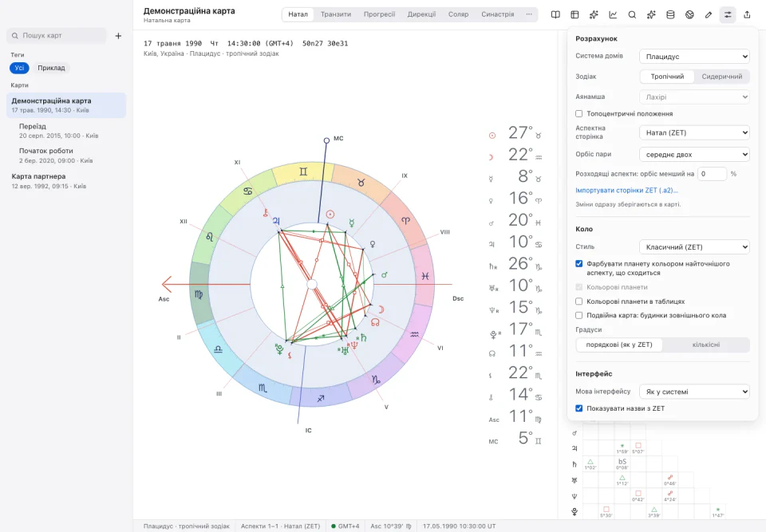This screenshot has height=532, width=766.
Task: Close settings via the sliders icon
Action: 728,14
